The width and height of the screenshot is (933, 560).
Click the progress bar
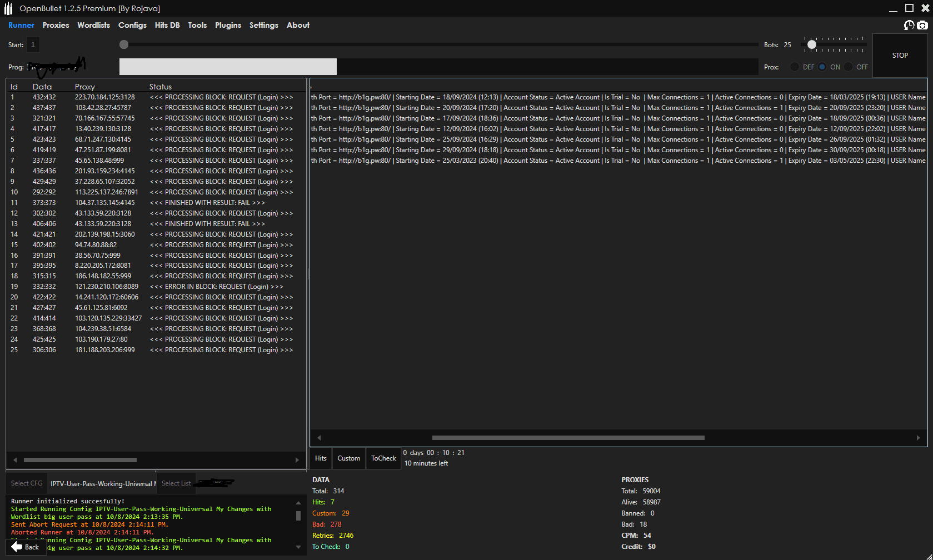tap(438, 67)
